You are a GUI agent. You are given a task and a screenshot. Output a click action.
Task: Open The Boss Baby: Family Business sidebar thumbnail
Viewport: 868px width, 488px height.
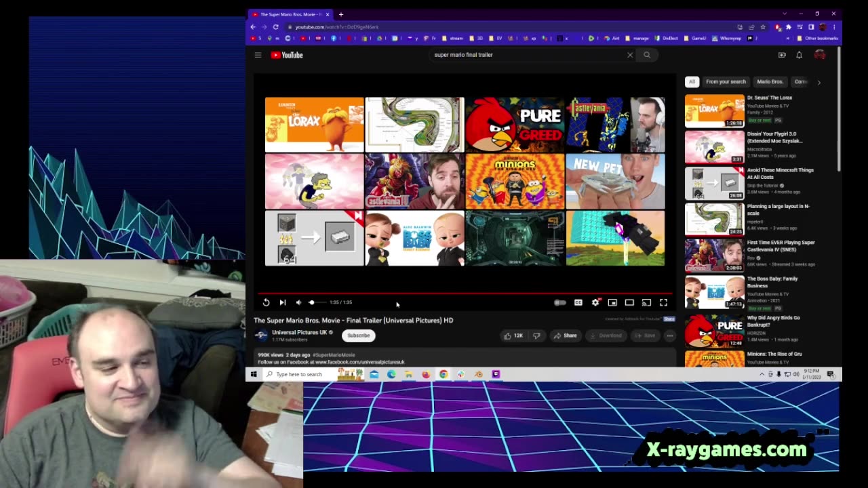coord(714,291)
